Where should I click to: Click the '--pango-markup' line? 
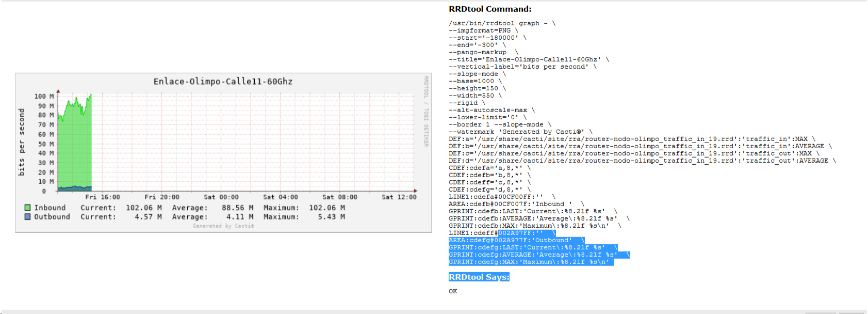(484, 52)
